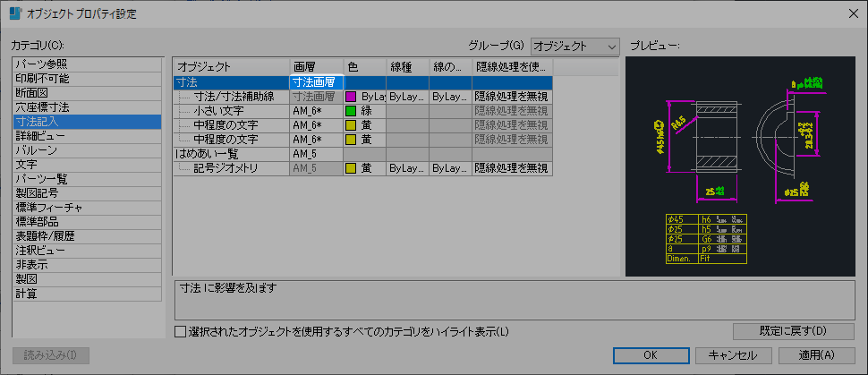Click 隠線処理を無視 in the 小さい文字 row
This screenshot has height=375, width=868.
click(x=512, y=111)
